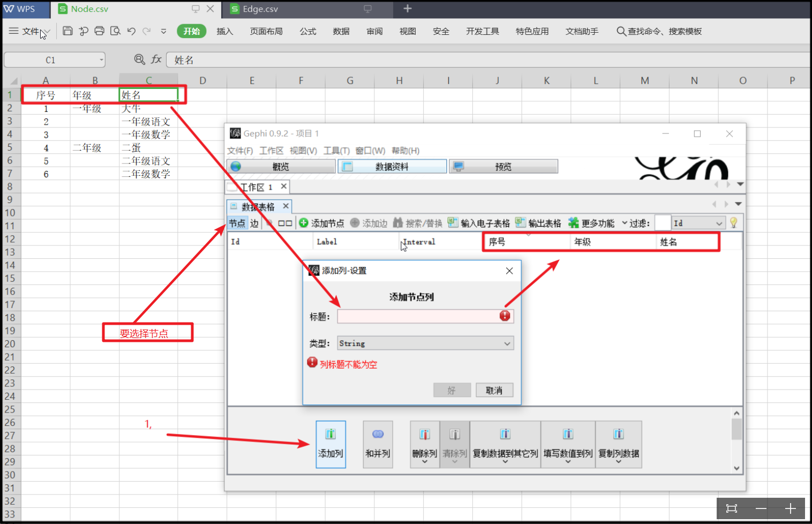812x524 pixels.
Task: Open the 数据 ribbon tab
Action: click(341, 31)
